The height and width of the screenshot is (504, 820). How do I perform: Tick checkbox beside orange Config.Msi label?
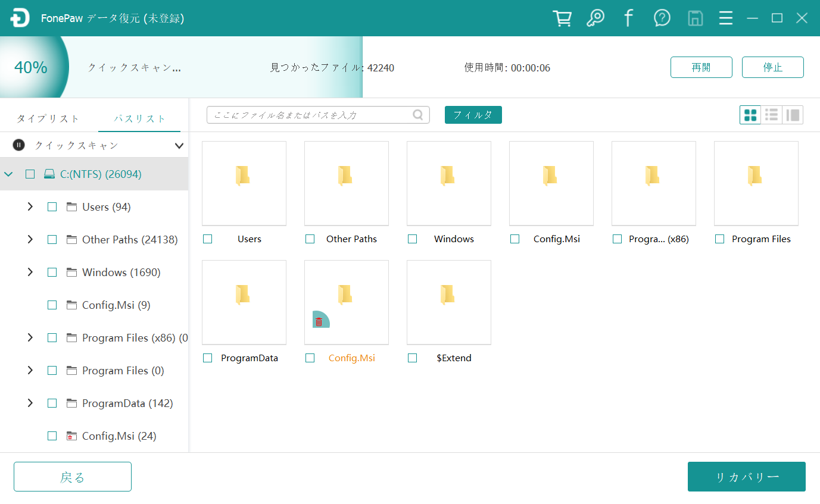310,358
